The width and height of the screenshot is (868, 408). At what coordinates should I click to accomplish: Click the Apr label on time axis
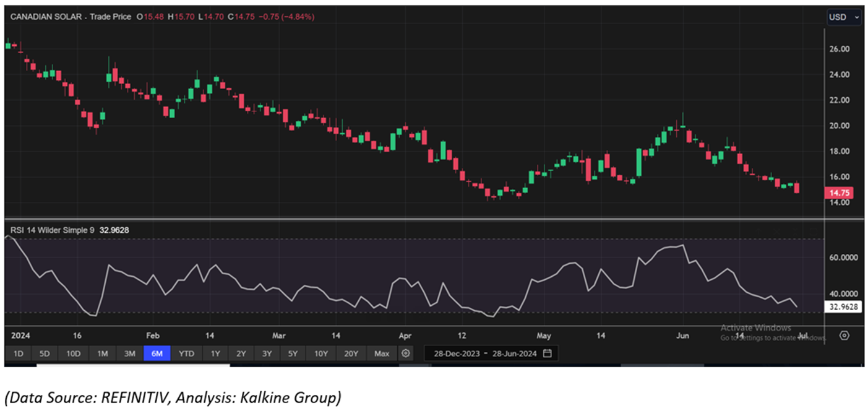tap(405, 336)
